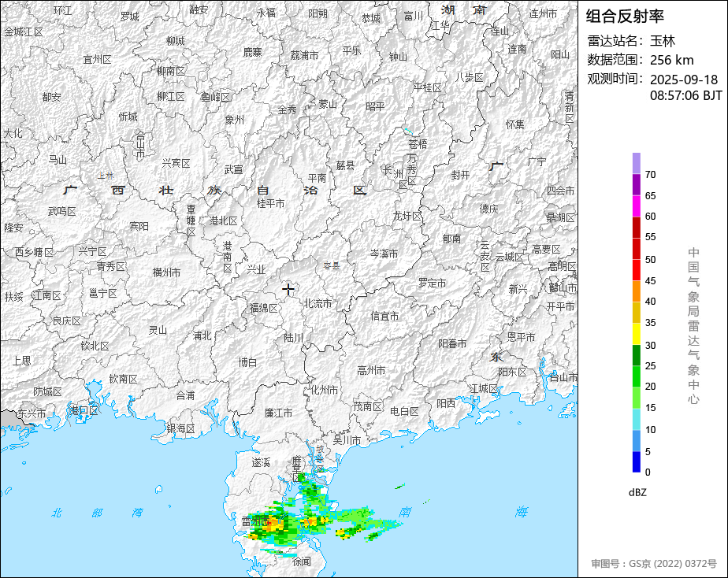Click the purple 70 dBZ legend swatch

coord(636,163)
